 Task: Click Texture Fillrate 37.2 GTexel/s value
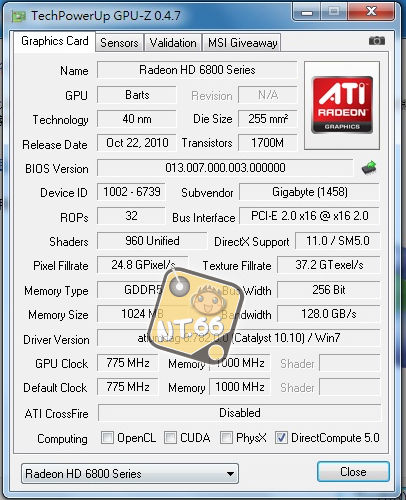click(x=329, y=265)
